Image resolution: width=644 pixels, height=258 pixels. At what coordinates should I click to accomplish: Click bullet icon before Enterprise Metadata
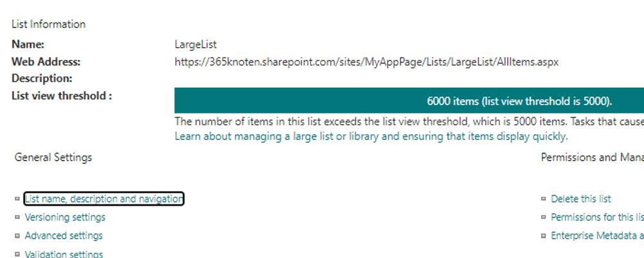[x=544, y=236]
